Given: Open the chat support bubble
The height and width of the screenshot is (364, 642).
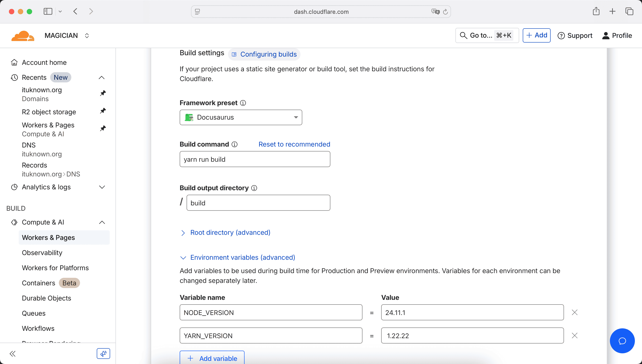Looking at the screenshot, I should click(622, 341).
